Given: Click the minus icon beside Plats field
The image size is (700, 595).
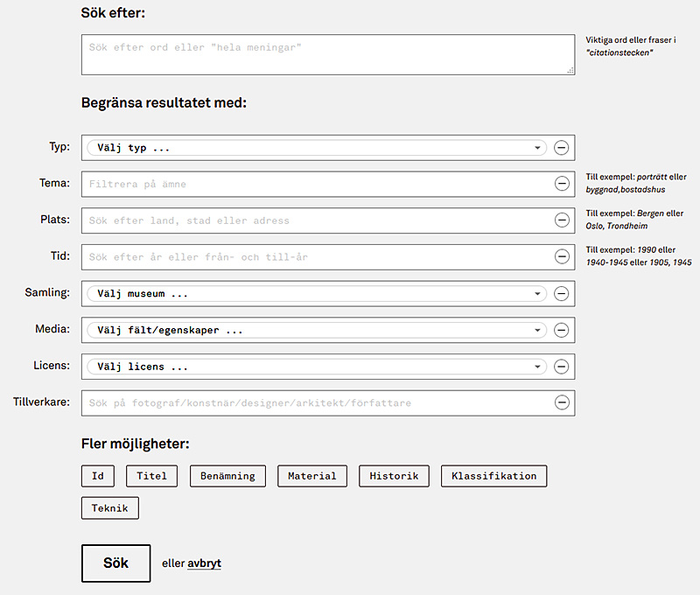Looking at the screenshot, I should pos(562,220).
